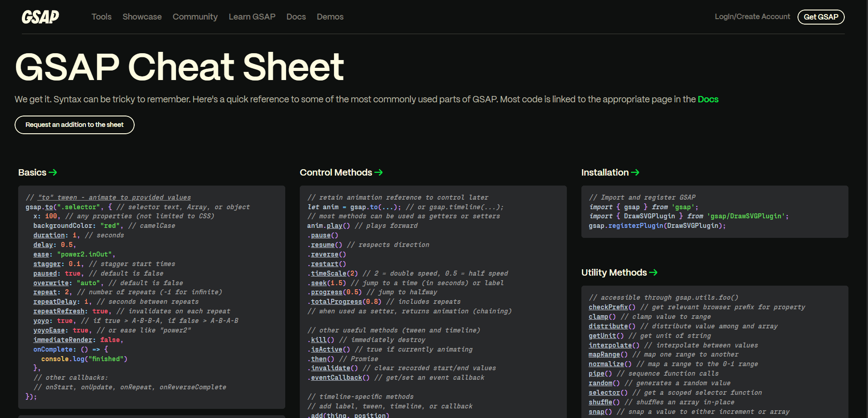The height and width of the screenshot is (418, 868).
Task: Click the Get GSAP button
Action: (821, 17)
